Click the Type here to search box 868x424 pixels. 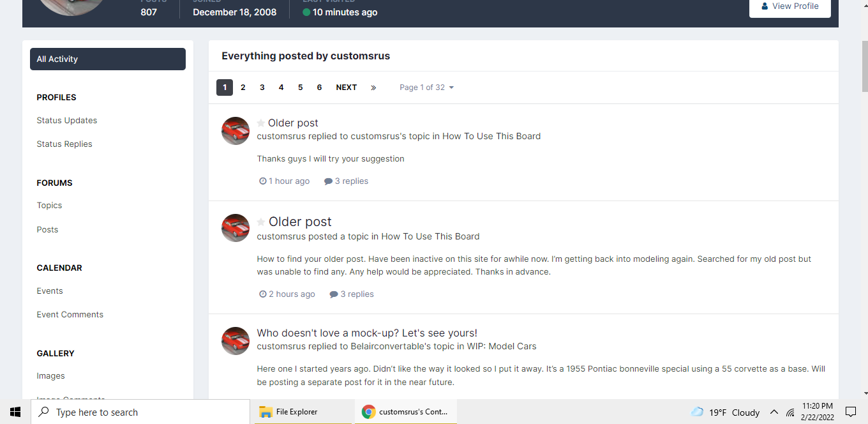pos(140,412)
